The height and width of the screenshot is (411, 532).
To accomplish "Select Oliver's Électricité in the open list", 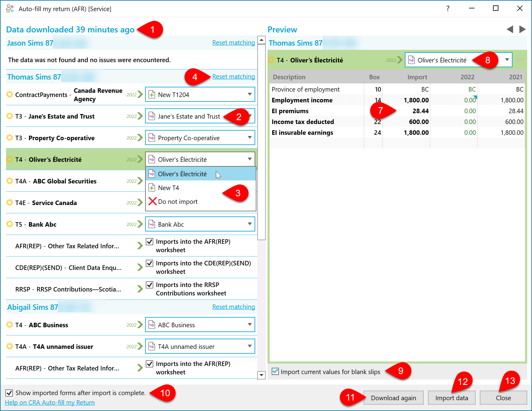I will tap(201, 174).
